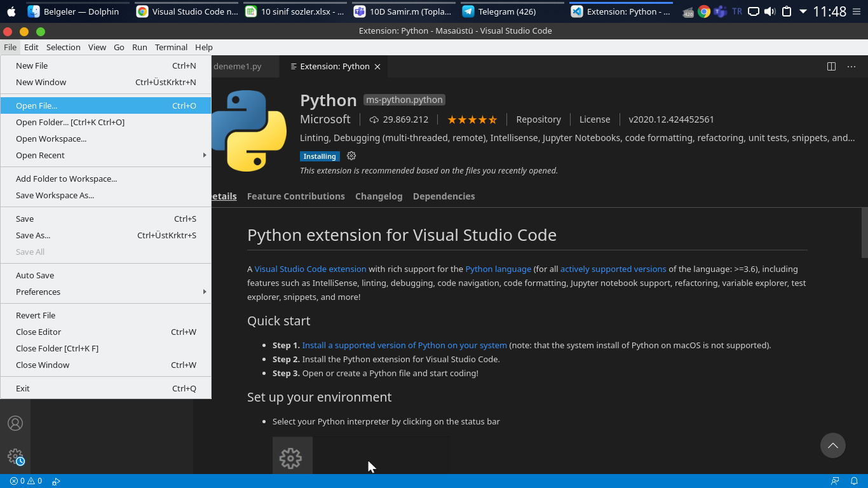868x488 pixels.
Task: Open the errors and warnings status indicator
Action: [26, 481]
